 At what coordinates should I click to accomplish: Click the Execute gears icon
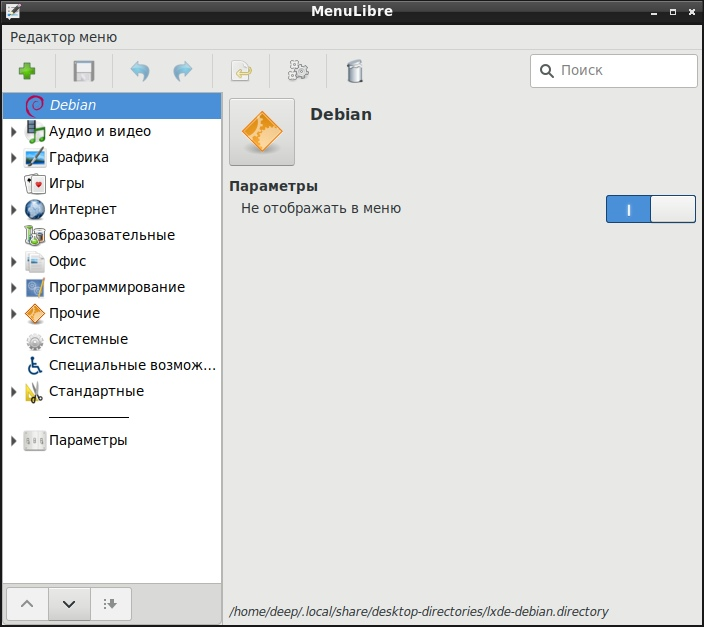pos(298,71)
